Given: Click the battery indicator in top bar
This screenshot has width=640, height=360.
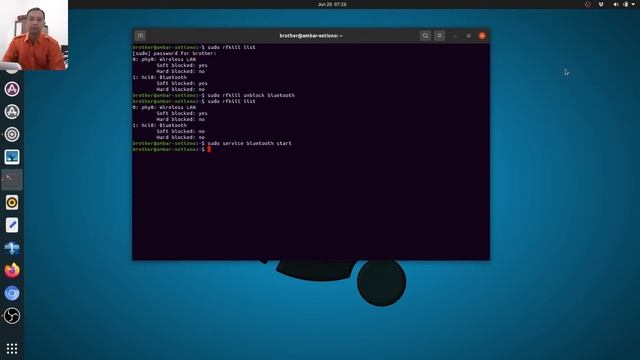Looking at the screenshot, I should [626, 4].
